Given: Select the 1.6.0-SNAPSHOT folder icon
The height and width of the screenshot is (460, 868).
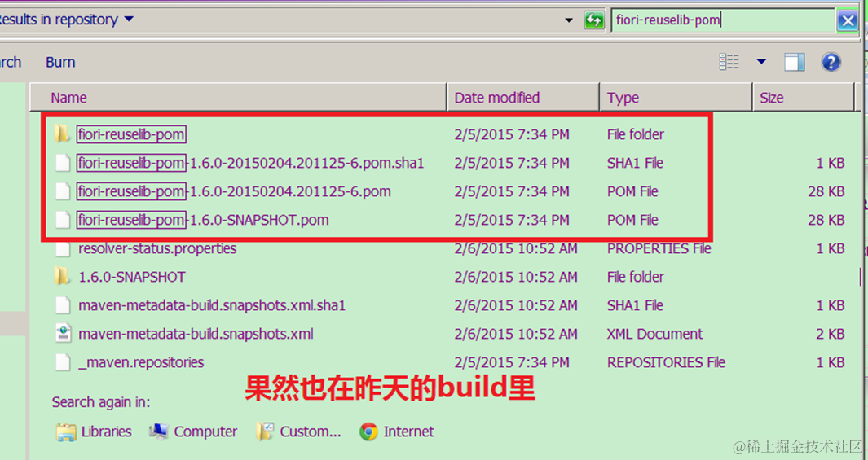Looking at the screenshot, I should (62, 277).
